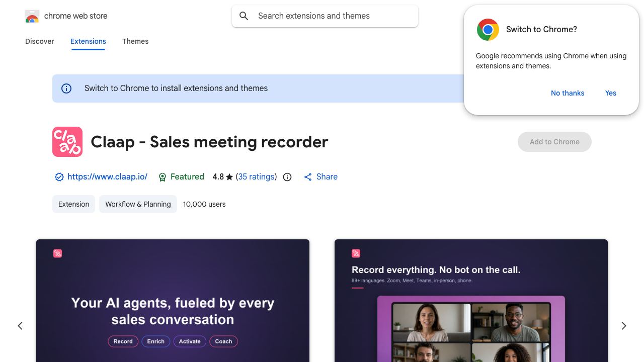Click small Claap logo in second slide
The height and width of the screenshot is (362, 644).
[356, 253]
